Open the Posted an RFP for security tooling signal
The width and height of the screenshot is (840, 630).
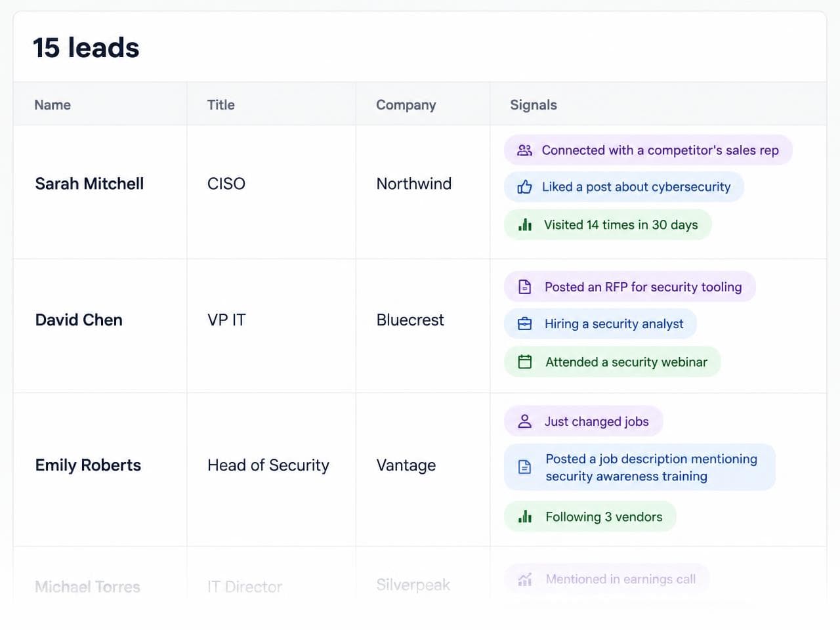click(630, 287)
